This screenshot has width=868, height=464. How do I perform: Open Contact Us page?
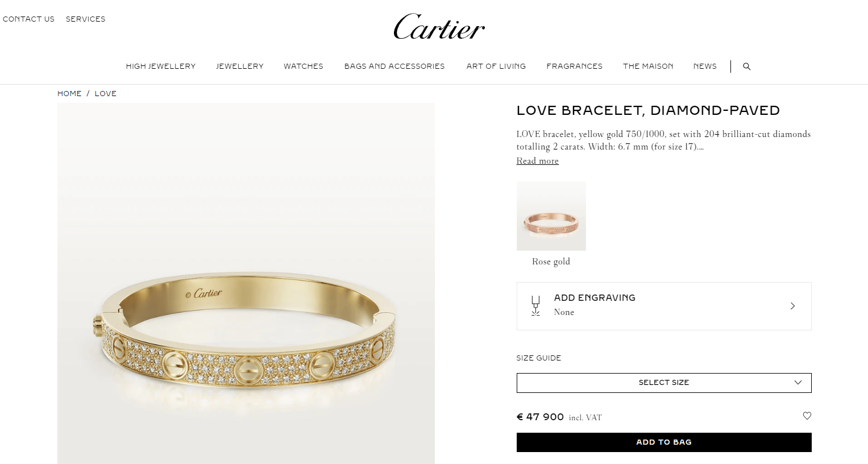tap(28, 19)
